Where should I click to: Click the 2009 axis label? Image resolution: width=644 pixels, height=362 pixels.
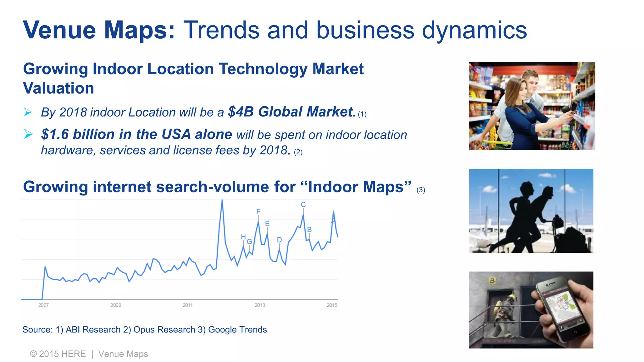point(116,305)
